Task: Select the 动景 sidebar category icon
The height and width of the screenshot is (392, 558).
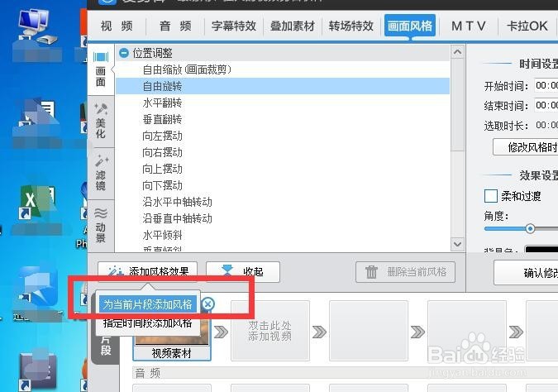Action: [101, 226]
